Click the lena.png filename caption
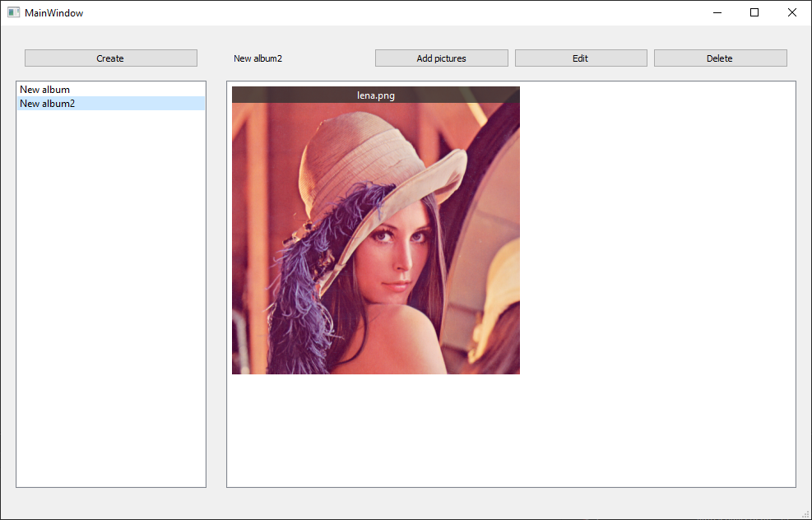The image size is (812, 520). click(376, 95)
